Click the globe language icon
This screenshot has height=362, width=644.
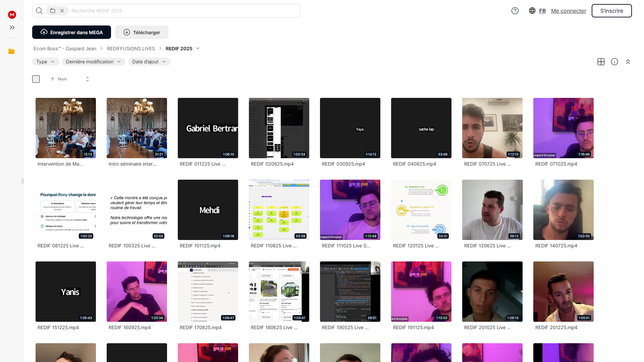pos(532,11)
